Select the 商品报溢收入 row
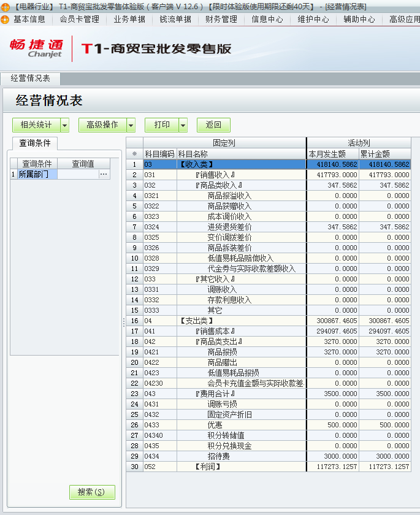The height and width of the screenshot is (515, 420). click(269, 196)
